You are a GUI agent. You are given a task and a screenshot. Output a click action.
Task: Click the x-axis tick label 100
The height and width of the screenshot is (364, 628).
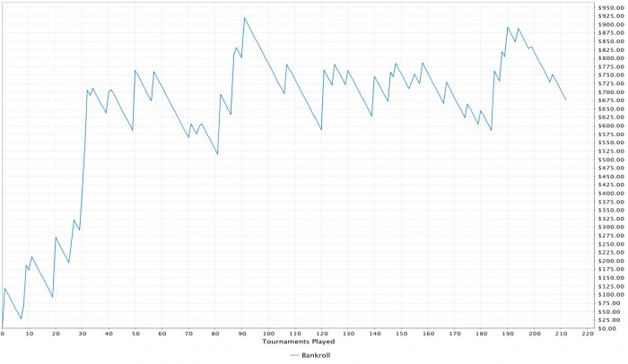(268, 334)
